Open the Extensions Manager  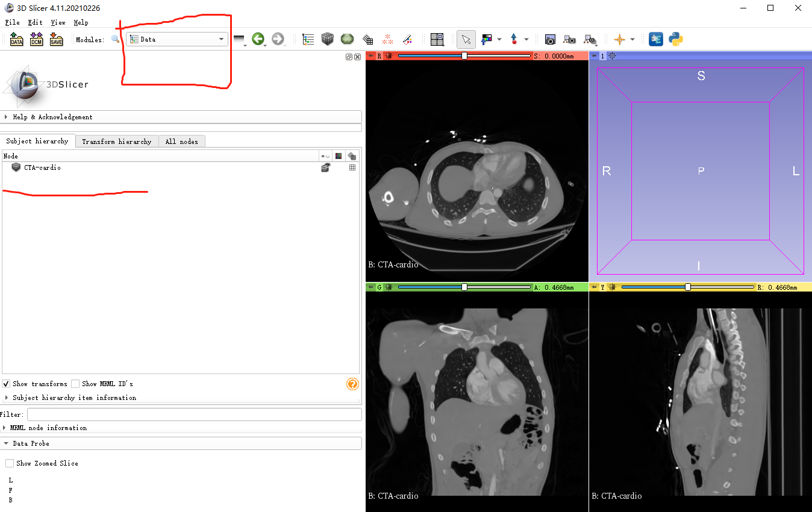[x=655, y=39]
